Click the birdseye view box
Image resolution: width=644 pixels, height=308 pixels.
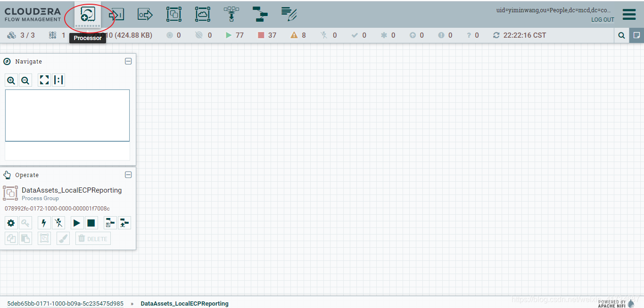(x=67, y=115)
